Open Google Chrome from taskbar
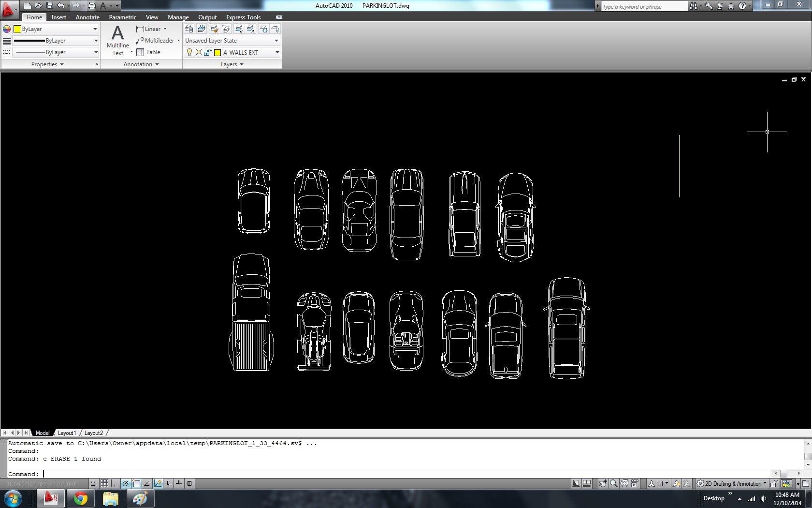 point(81,498)
